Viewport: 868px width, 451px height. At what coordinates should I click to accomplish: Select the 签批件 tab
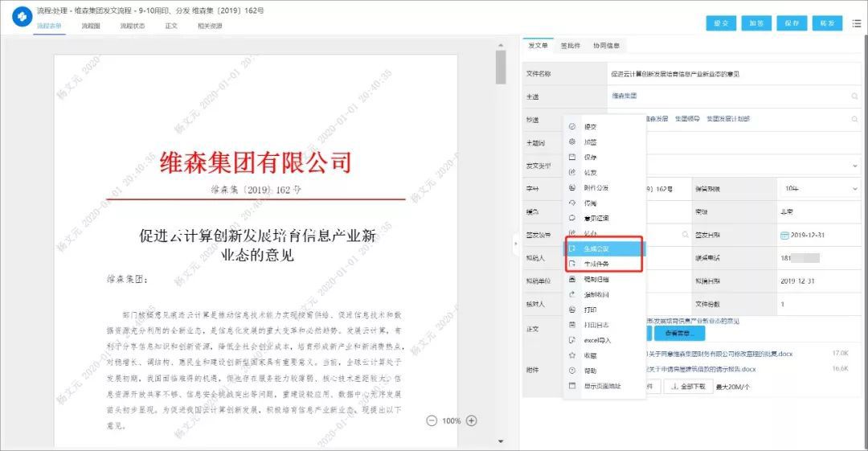pyautogui.click(x=570, y=46)
